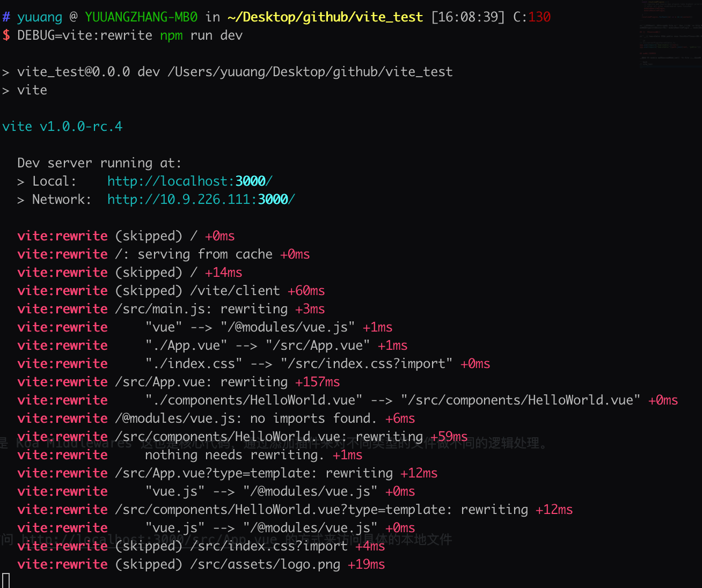Click the code minimap thumbnail at top right
The width and height of the screenshot is (702, 588).
[x=670, y=33]
